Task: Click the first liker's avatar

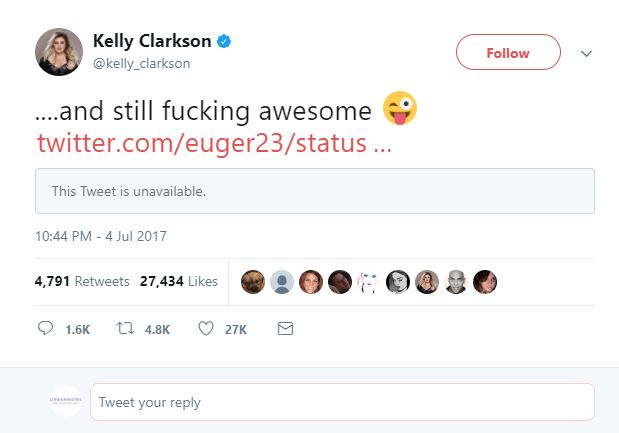Action: (254, 282)
